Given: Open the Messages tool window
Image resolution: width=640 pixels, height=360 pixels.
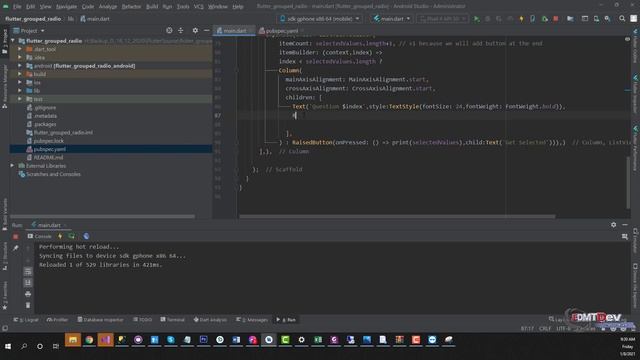Looking at the screenshot, I should coord(252,320).
